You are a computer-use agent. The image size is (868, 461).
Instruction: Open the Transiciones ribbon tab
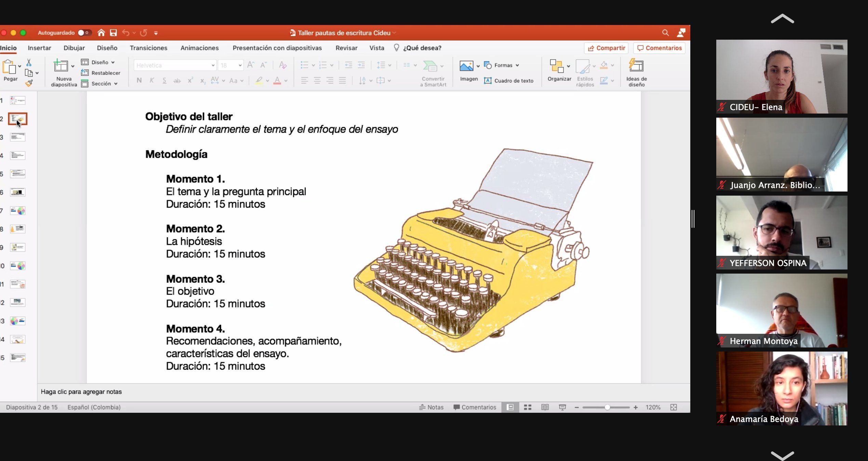tap(148, 48)
